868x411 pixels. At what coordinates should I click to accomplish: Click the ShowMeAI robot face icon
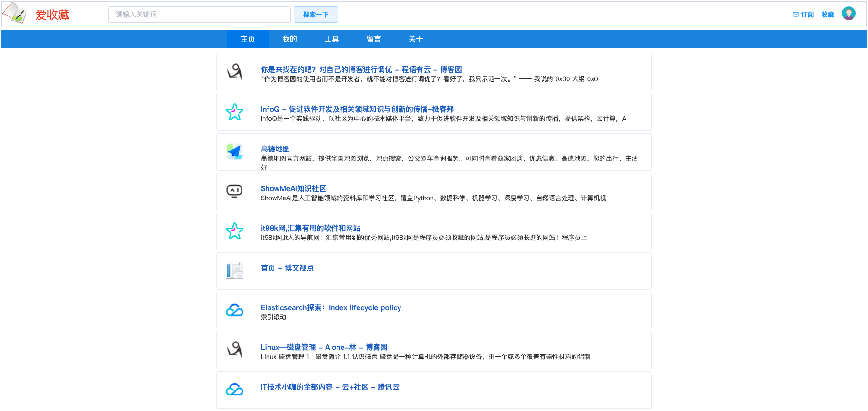(x=235, y=191)
